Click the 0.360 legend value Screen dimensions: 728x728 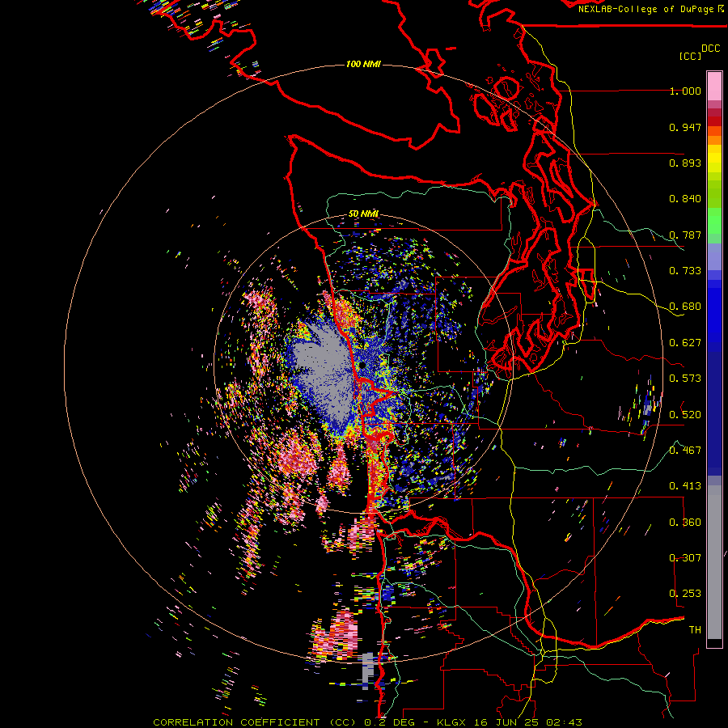point(685,522)
